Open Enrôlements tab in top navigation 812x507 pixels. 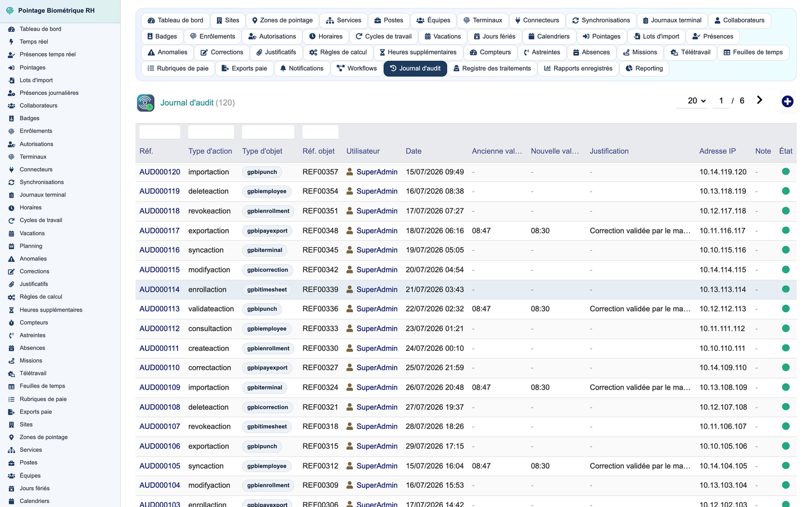point(212,36)
